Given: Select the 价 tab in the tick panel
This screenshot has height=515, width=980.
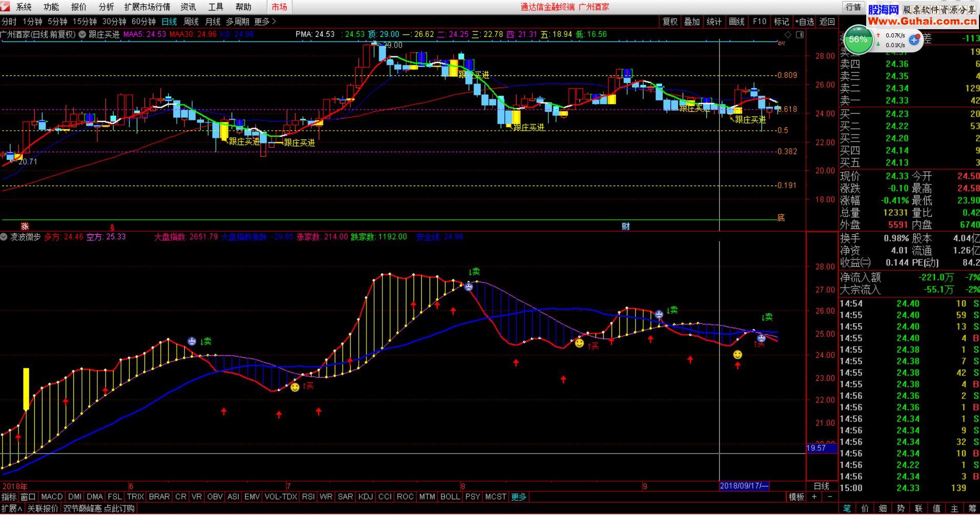Looking at the screenshot, I should [865, 508].
